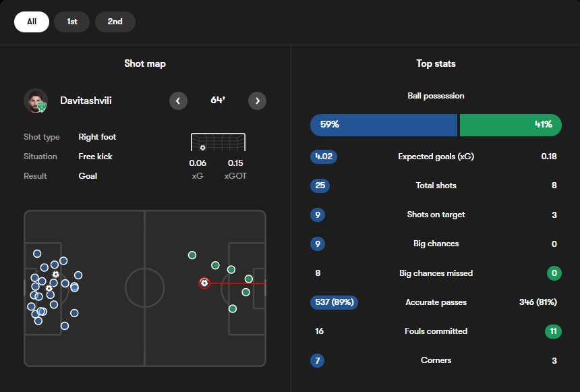Click the green 41% possession bar
This screenshot has width=580, height=392.
coord(511,125)
